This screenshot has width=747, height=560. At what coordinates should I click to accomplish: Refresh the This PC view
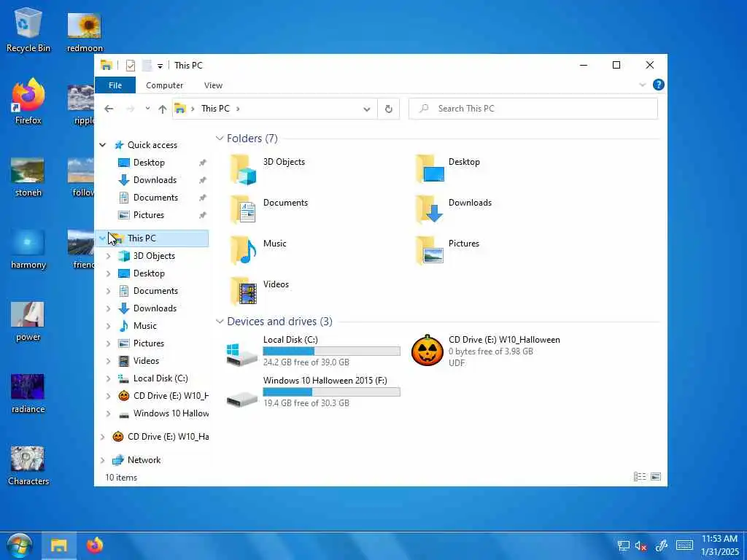coord(389,109)
